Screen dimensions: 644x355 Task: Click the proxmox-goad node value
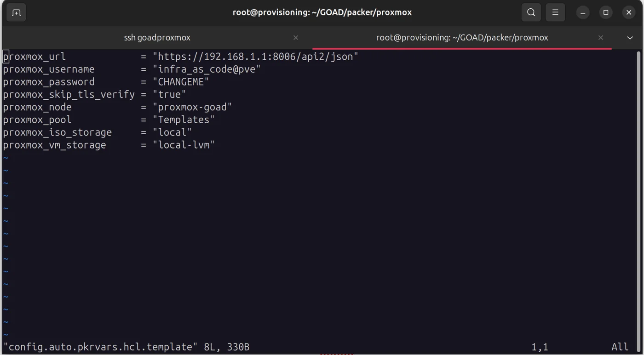(192, 107)
